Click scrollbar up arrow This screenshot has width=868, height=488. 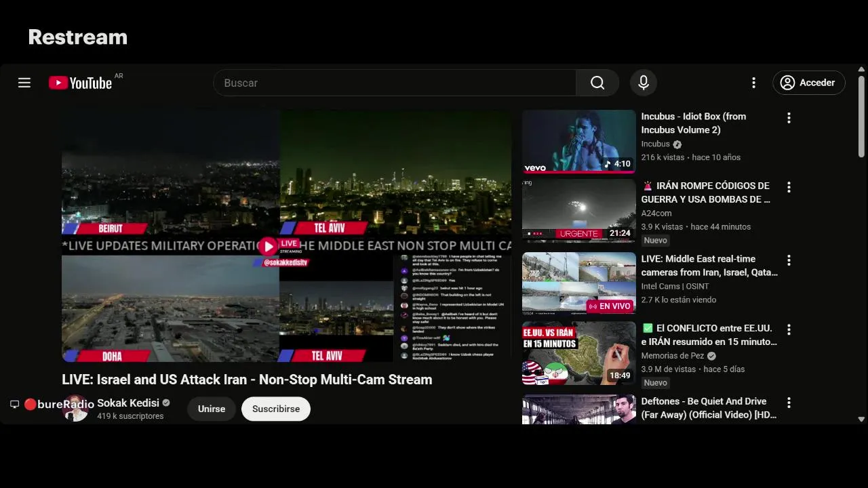[x=862, y=69]
